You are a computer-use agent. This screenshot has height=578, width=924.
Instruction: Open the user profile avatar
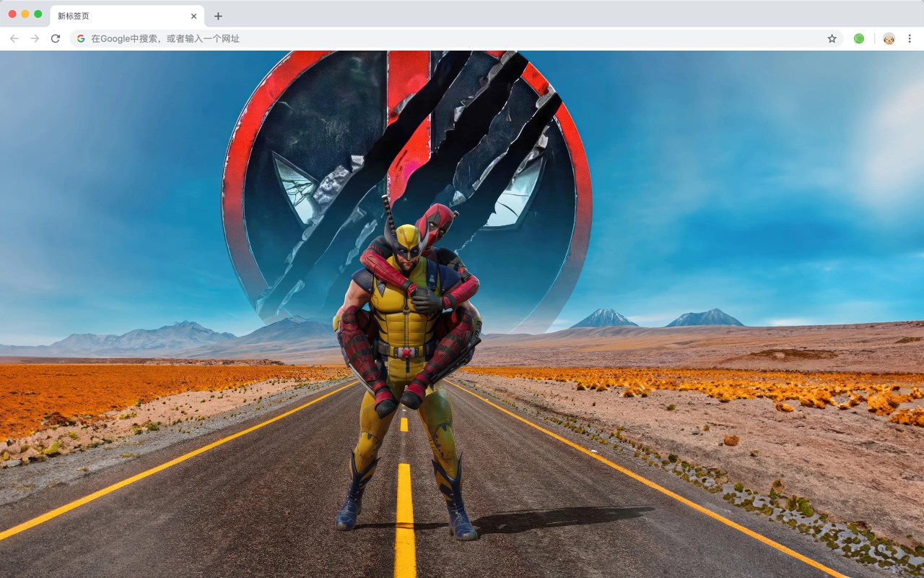click(889, 38)
